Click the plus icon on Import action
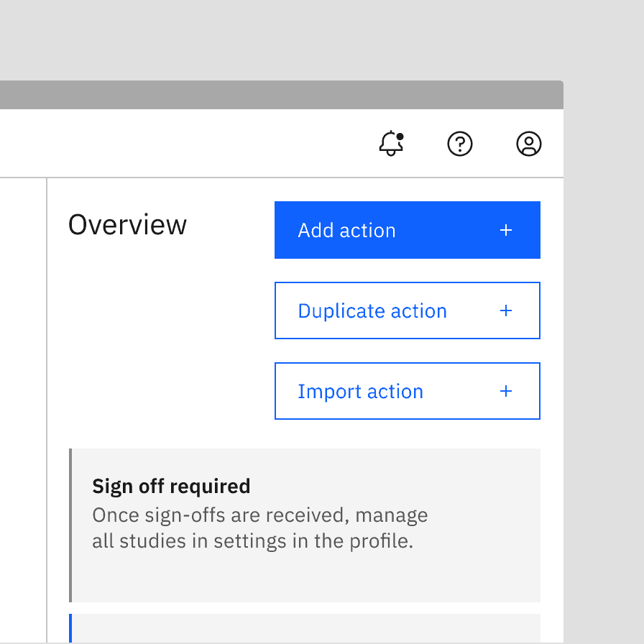Viewport: 644px width, 644px height. [506, 391]
